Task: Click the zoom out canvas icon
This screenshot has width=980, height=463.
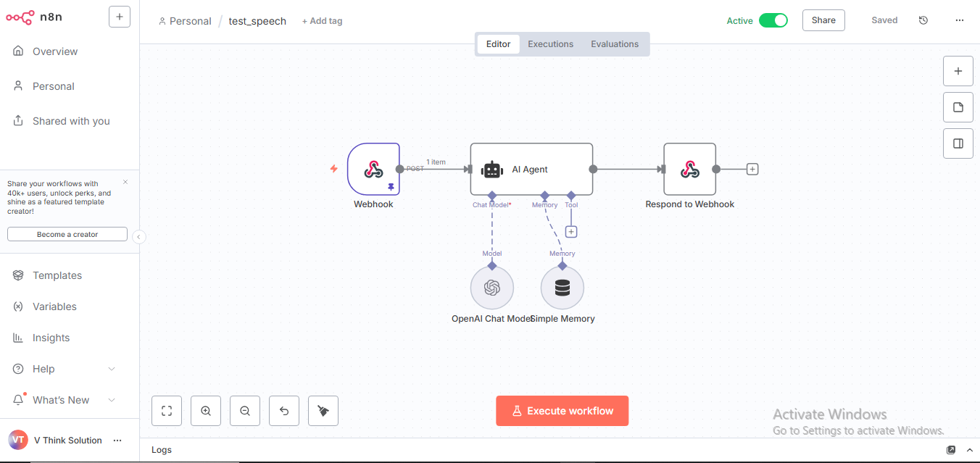Action: tap(245, 411)
